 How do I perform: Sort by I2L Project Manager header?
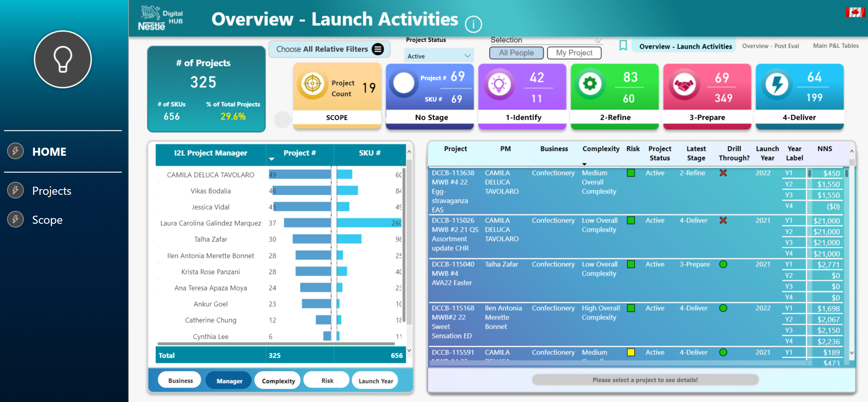[x=211, y=153]
